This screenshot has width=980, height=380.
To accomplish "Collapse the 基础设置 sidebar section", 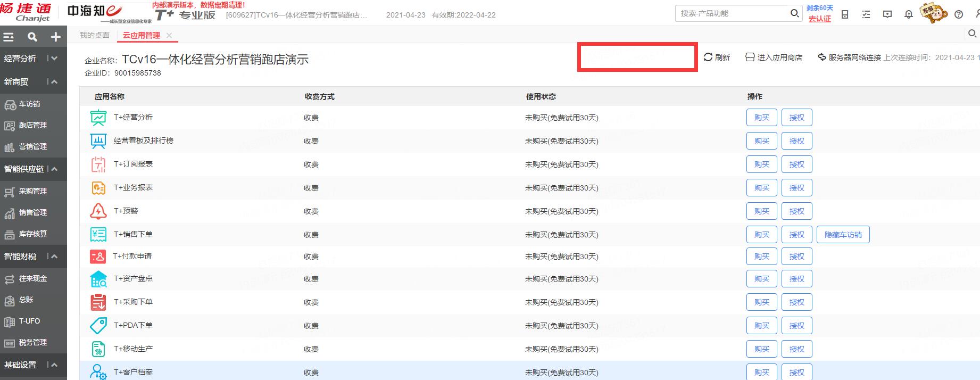I will click(x=54, y=365).
